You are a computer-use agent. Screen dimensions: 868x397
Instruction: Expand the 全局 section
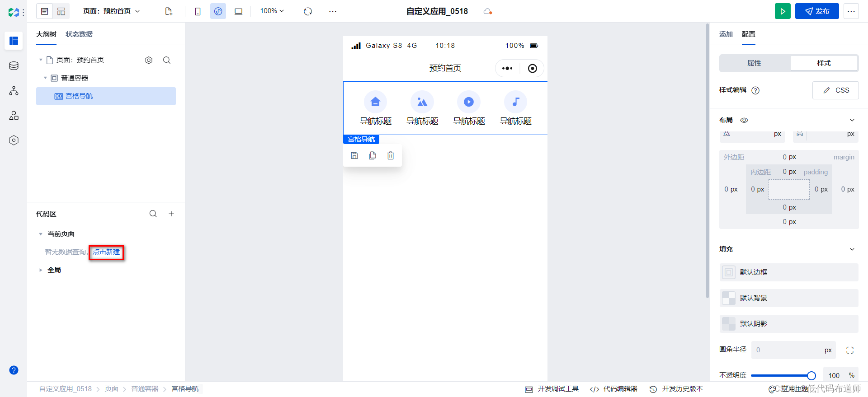click(x=41, y=270)
